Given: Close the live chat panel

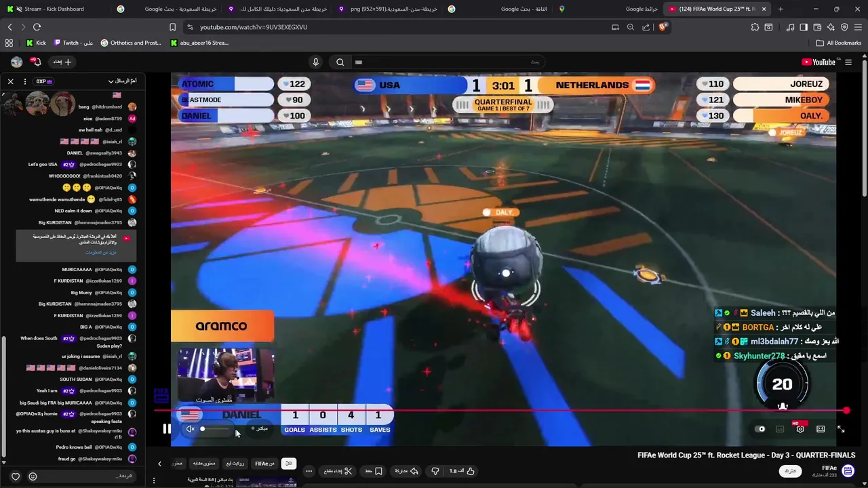Looking at the screenshot, I should pos(10,81).
